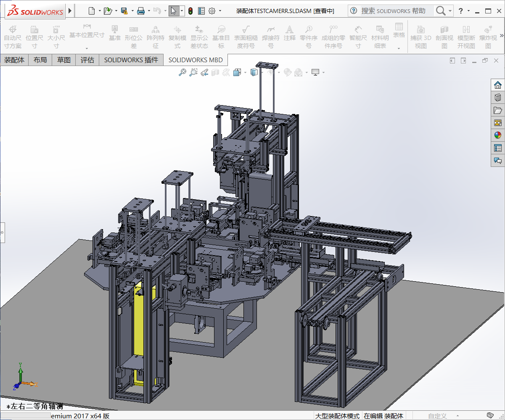The height and width of the screenshot is (420, 505).
Task: Open the SOLIDWORKS Resources home panel
Action: 498,85
